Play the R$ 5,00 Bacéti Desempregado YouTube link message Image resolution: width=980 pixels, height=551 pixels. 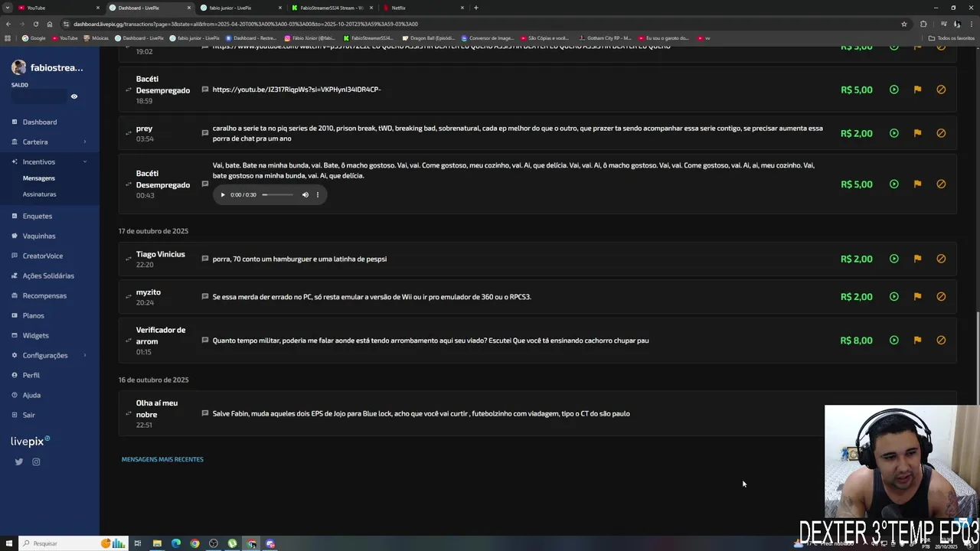click(893, 90)
